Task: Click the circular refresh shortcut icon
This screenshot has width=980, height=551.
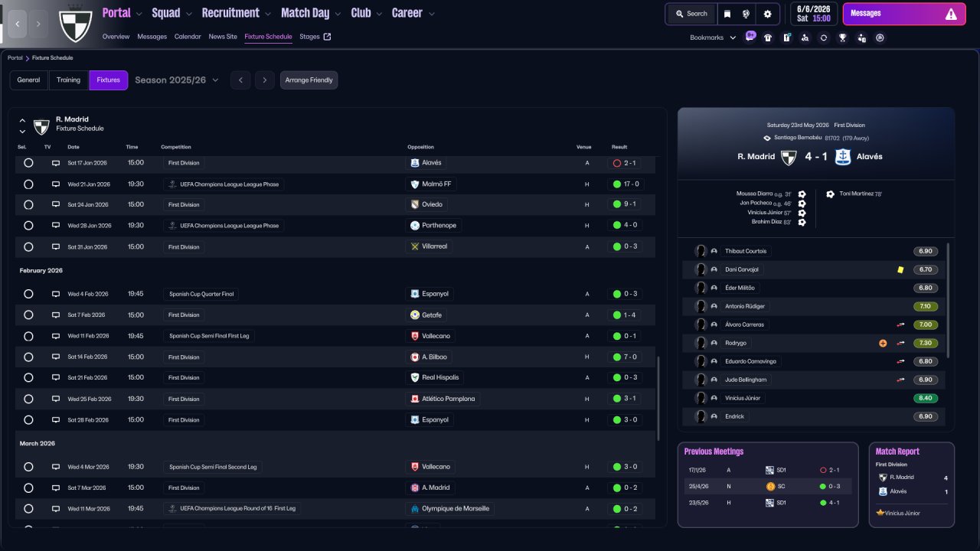Action: pos(824,37)
